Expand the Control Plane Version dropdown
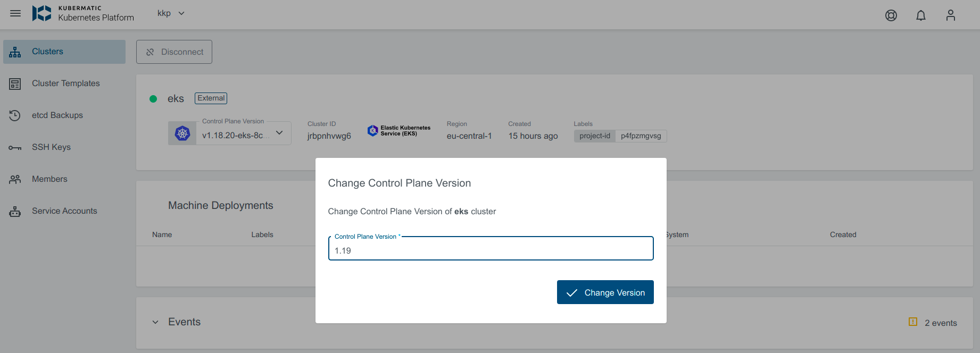 tap(279, 133)
